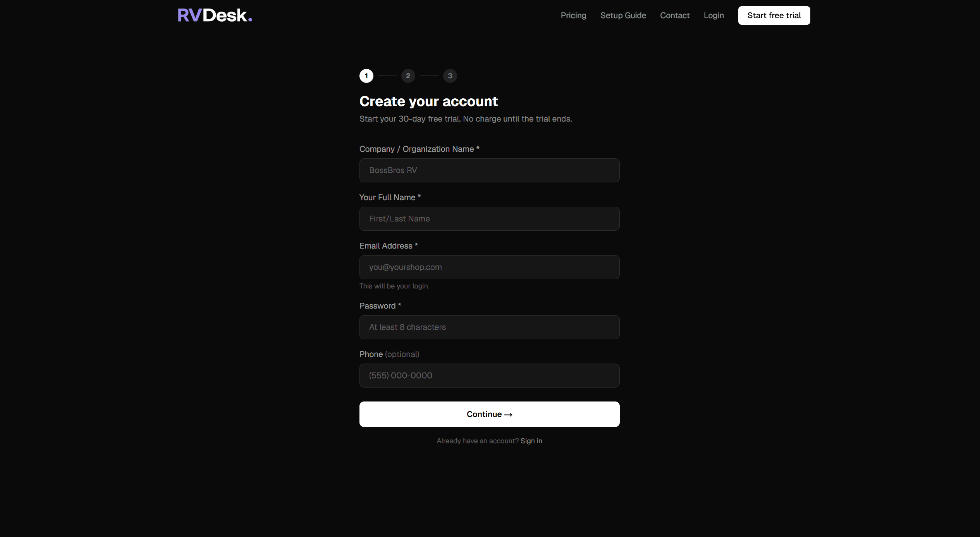Click the 'Password *' label

[380, 306]
